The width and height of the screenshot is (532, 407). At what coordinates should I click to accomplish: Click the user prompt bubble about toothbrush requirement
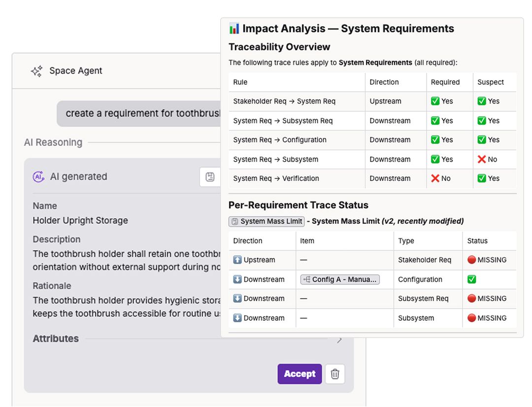click(x=139, y=113)
